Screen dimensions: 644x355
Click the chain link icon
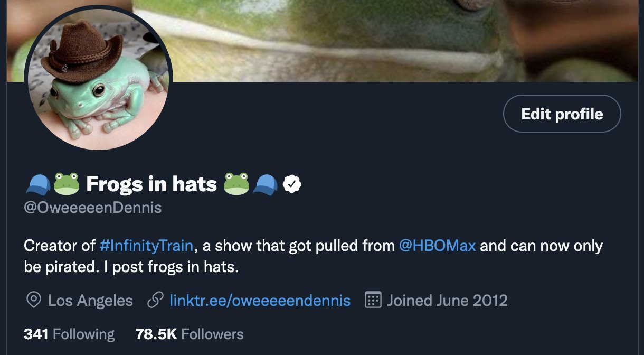pos(155,301)
